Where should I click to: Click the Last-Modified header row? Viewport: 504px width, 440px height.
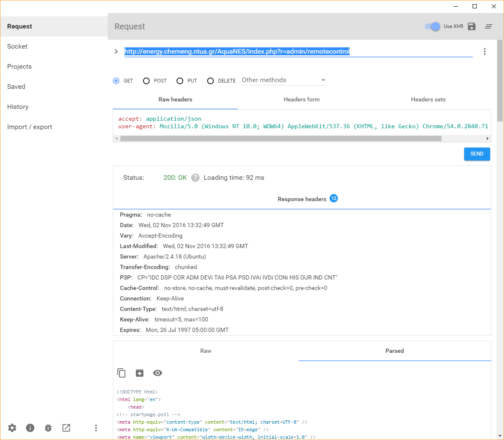[184, 246]
